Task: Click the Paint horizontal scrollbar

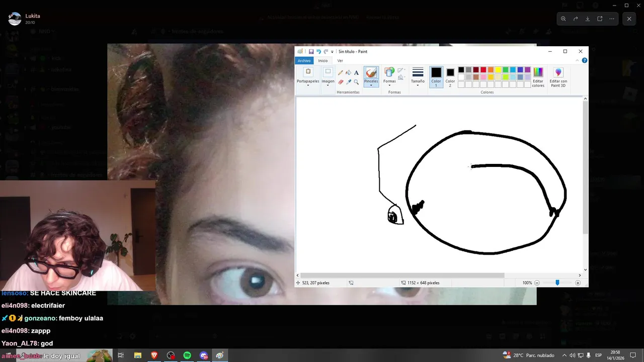Action: [x=403, y=275]
